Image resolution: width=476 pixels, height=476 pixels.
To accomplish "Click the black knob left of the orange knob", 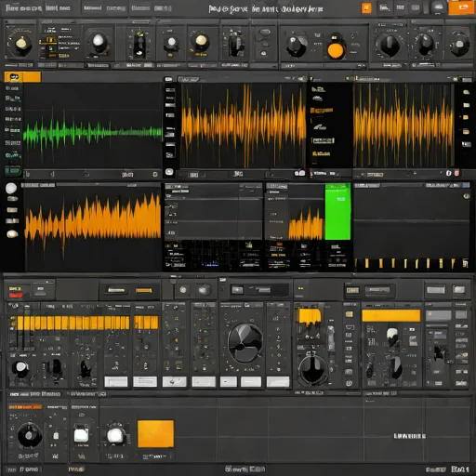I will point(296,46).
